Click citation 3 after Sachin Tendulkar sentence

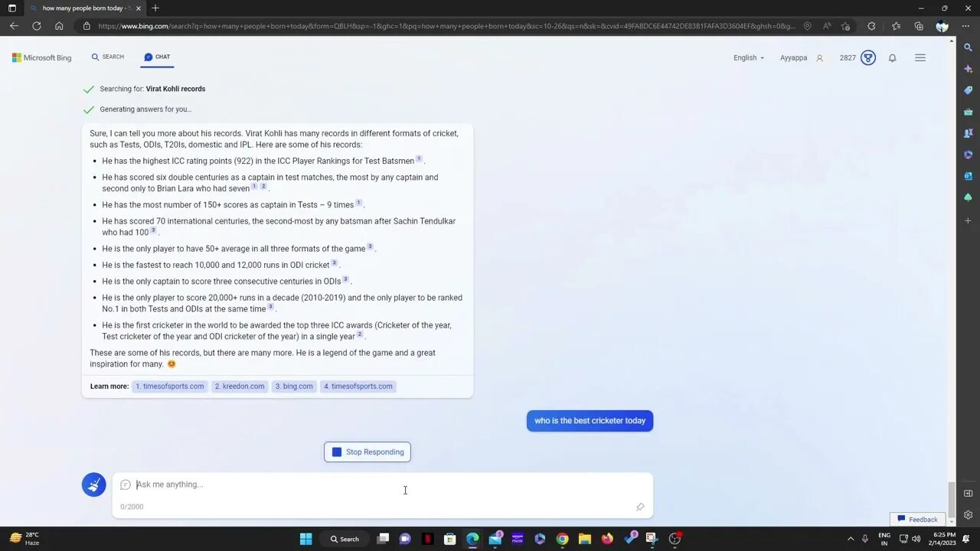[153, 230]
